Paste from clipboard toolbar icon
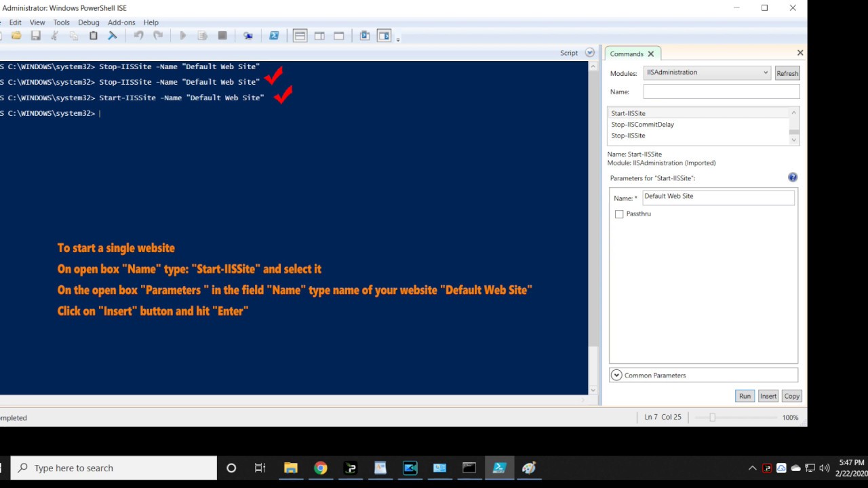This screenshot has width=868, height=488. [x=94, y=36]
